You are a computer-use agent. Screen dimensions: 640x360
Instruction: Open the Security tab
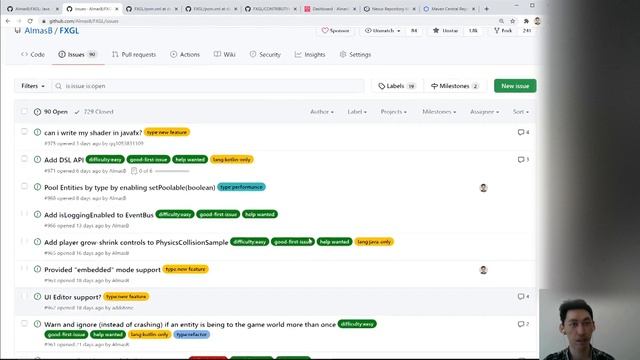[x=265, y=55]
